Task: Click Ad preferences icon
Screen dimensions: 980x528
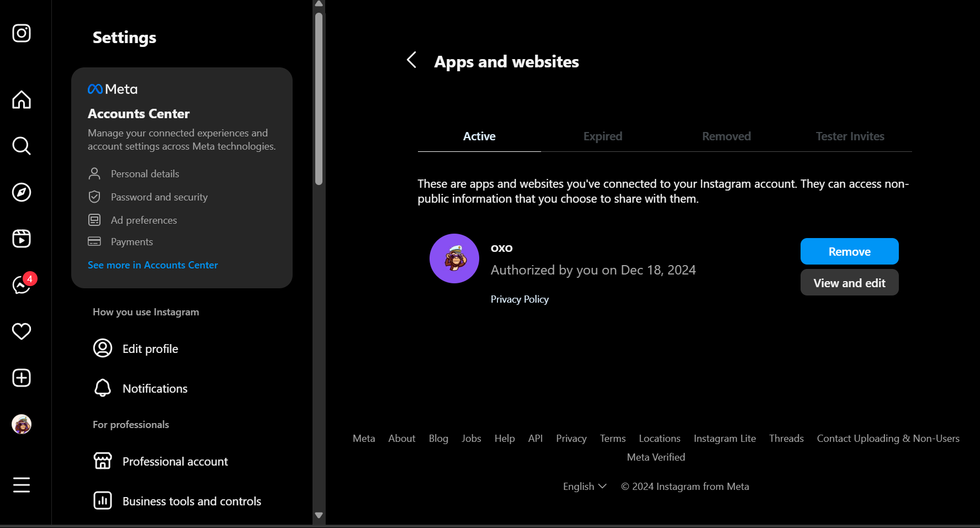Action: point(94,220)
